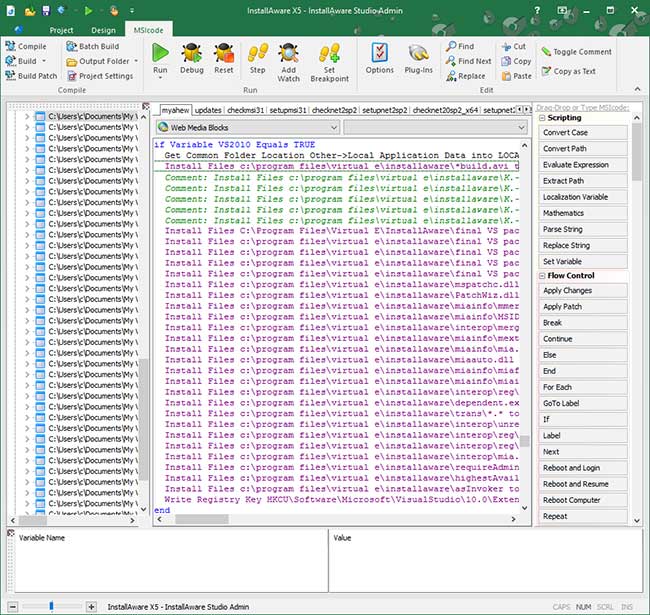Screen dimensions: 650x615
Task: Click the zoom in plus button
Action: click(91, 607)
